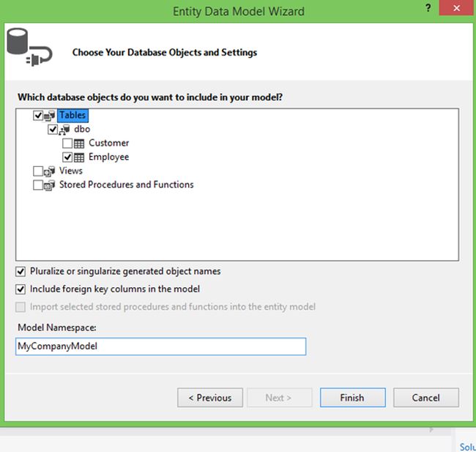Click the Stored Procedures and Functions icon
The image size is (476, 452).
pos(50,185)
